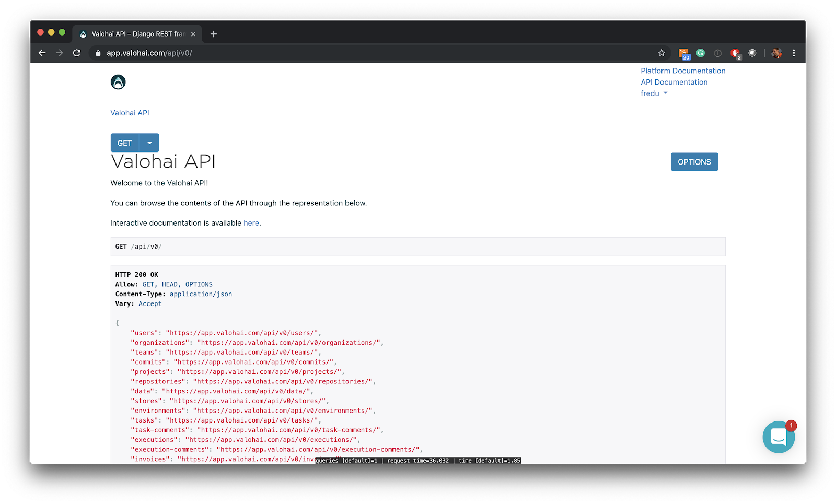The height and width of the screenshot is (504, 836).
Task: Click the "Vary: Accept" header line
Action: coord(138,304)
